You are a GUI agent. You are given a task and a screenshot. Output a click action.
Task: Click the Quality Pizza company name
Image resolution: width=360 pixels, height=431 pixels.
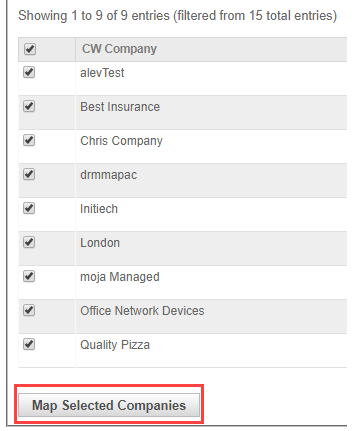pyautogui.click(x=115, y=345)
